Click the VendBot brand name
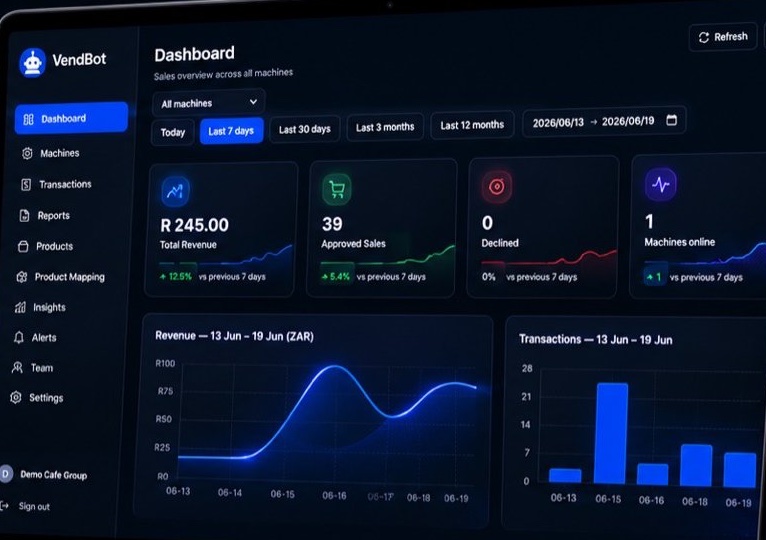 point(79,60)
